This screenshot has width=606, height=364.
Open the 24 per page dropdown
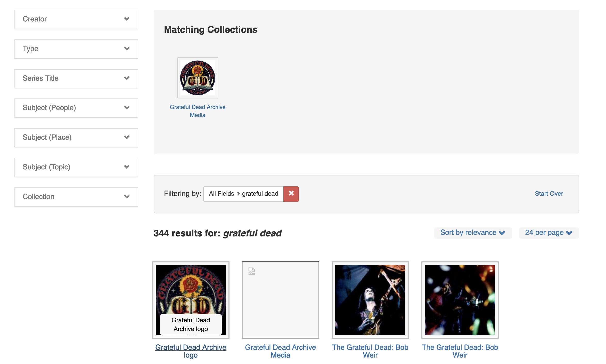coord(549,233)
